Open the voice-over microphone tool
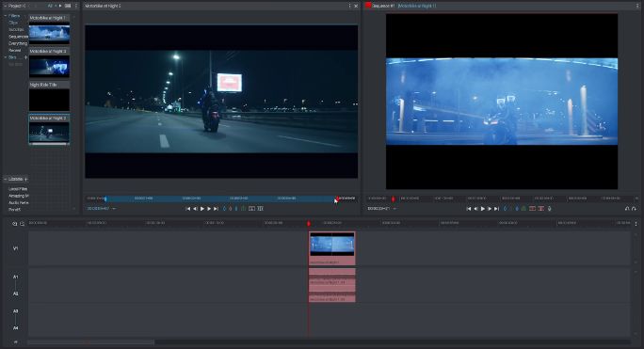644x349 pixels. click(x=550, y=209)
